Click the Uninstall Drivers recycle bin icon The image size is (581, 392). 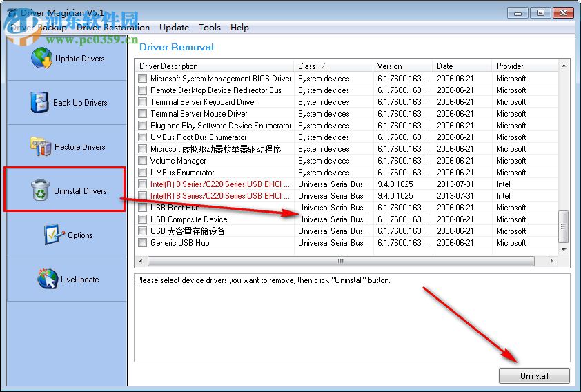(40, 190)
